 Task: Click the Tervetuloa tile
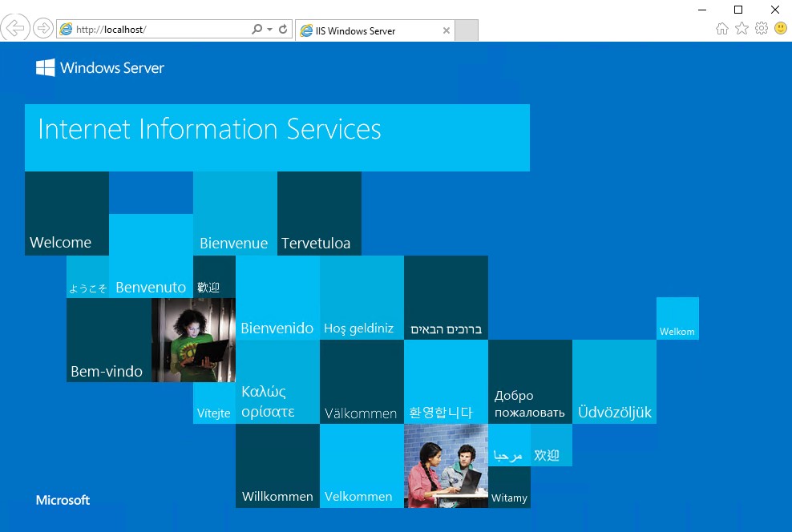click(x=319, y=212)
